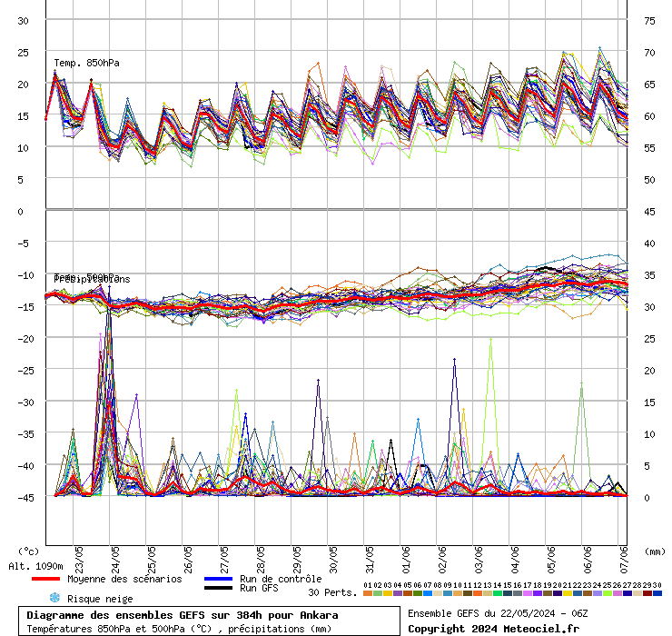The width and height of the screenshot is (672, 636).
Task: Click the (mm) axis unit label
Action: pyautogui.click(x=655, y=552)
